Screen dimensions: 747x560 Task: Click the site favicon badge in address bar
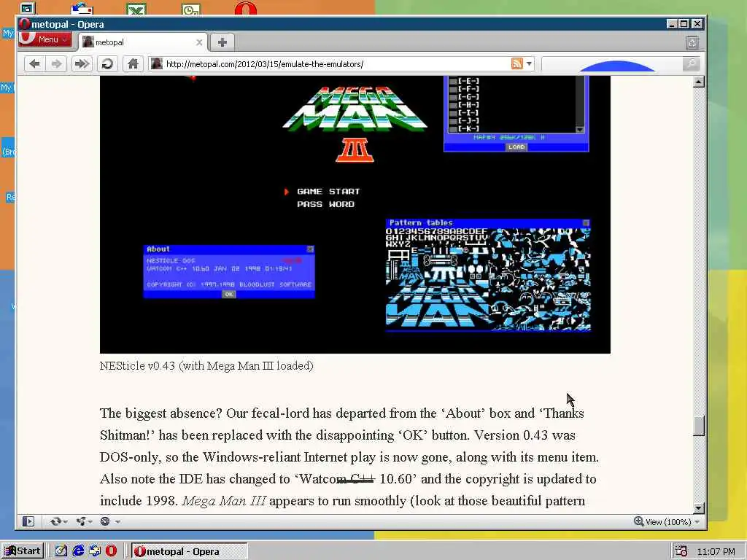coord(156,63)
